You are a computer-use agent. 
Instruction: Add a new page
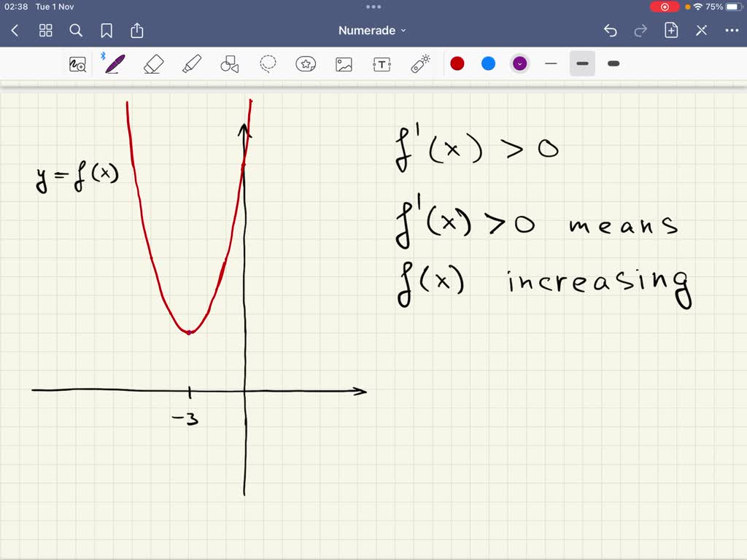[670, 31]
